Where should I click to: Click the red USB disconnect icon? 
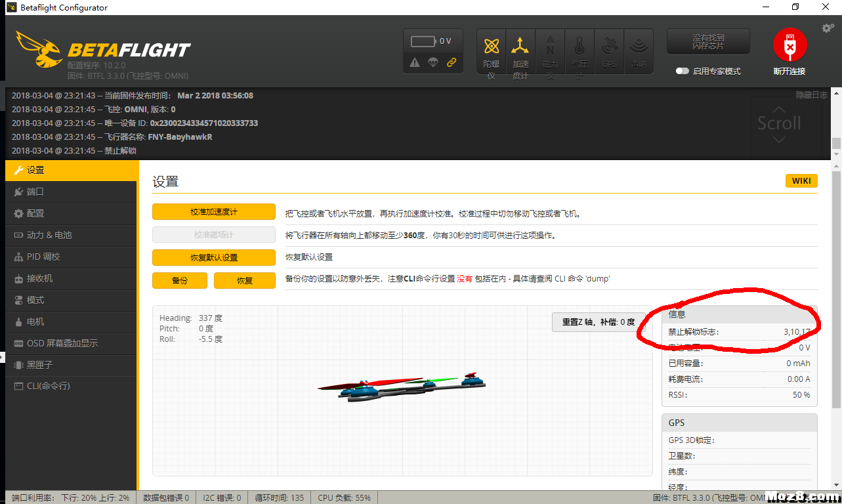pyautogui.click(x=789, y=45)
